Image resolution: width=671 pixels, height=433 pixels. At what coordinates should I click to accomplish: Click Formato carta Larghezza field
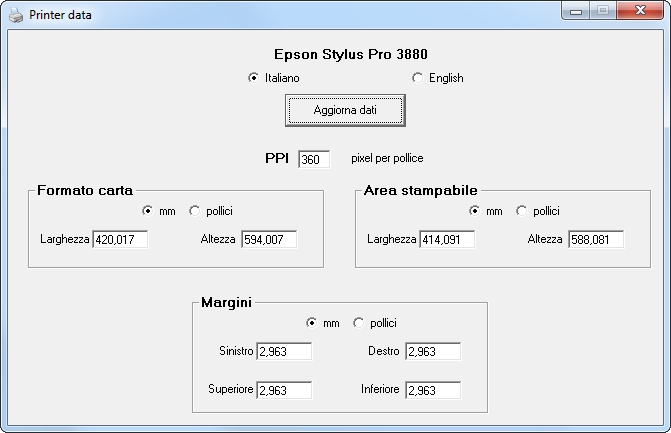coord(120,239)
